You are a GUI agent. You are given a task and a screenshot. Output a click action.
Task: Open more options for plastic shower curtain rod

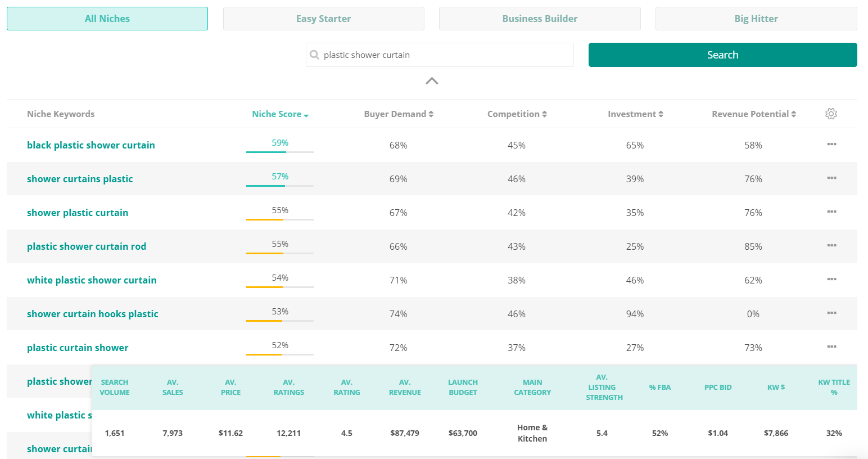[831, 246]
